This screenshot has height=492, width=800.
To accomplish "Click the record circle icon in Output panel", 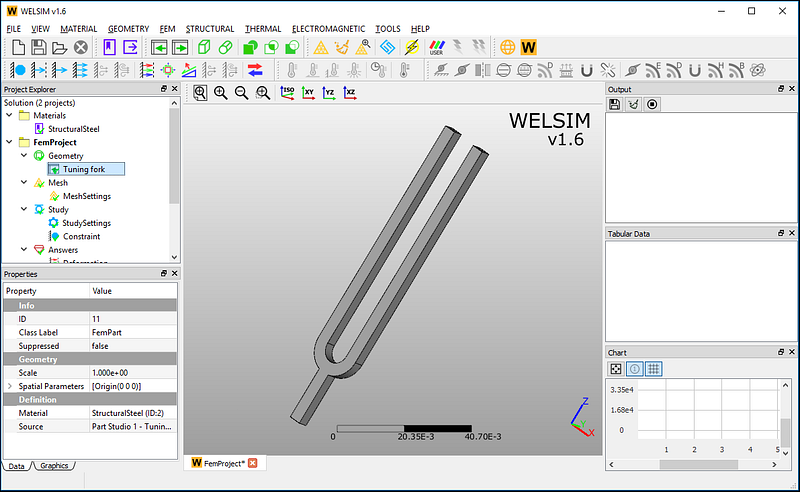I will pos(652,105).
